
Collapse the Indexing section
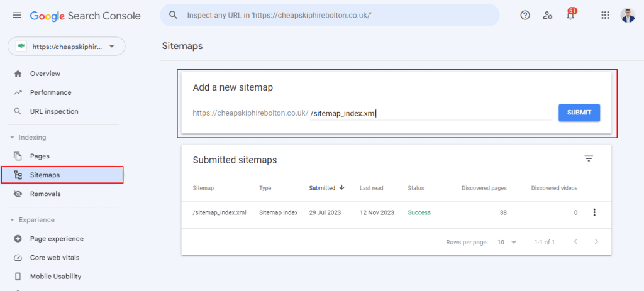[x=28, y=138]
